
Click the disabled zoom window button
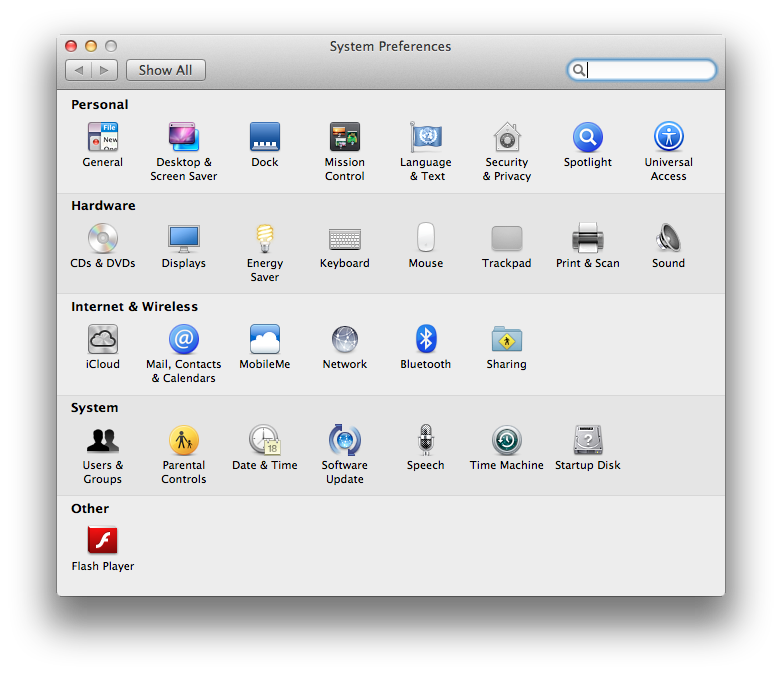pos(111,46)
